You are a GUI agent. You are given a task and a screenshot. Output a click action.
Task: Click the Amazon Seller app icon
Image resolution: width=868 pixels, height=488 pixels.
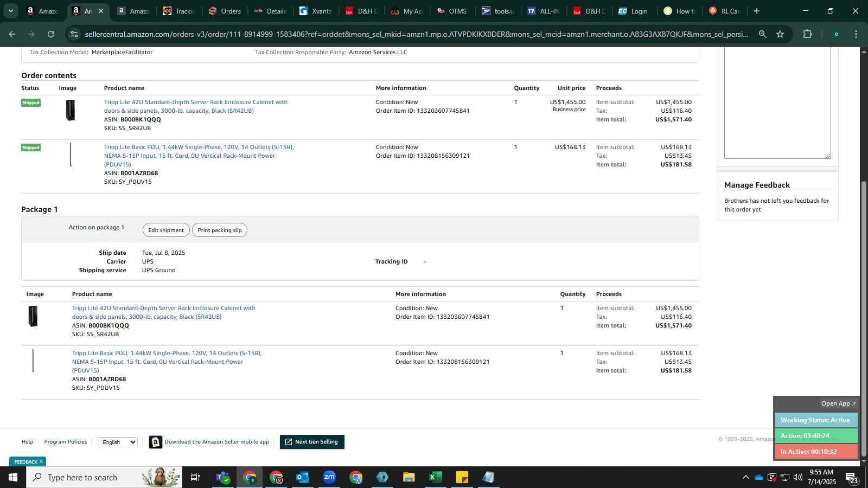pyautogui.click(x=156, y=442)
